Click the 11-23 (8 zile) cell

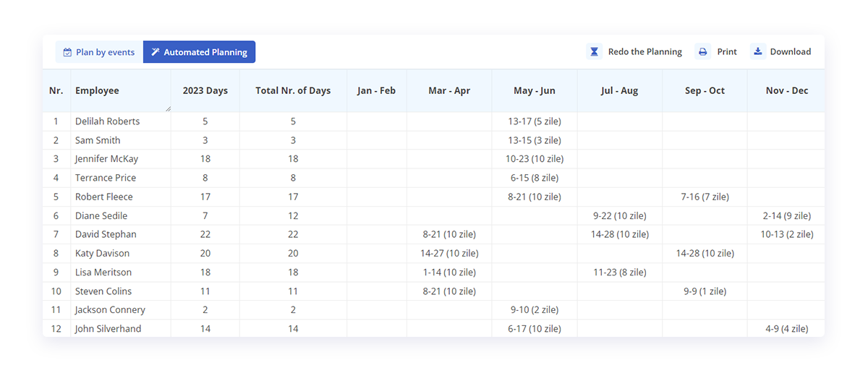click(620, 272)
